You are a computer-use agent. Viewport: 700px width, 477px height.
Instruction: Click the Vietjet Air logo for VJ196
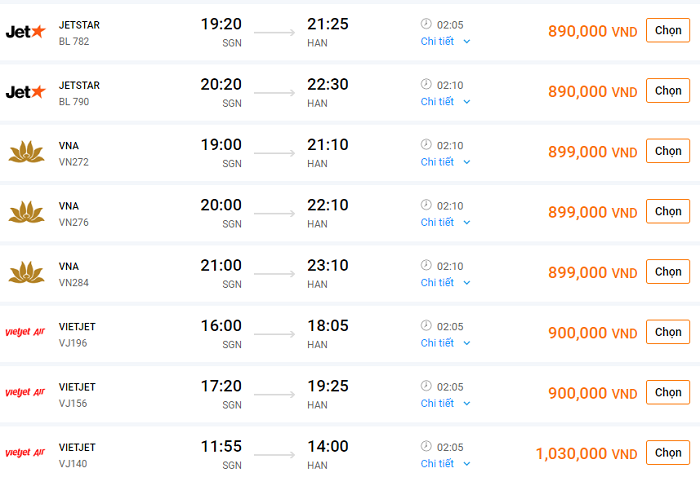(x=26, y=333)
